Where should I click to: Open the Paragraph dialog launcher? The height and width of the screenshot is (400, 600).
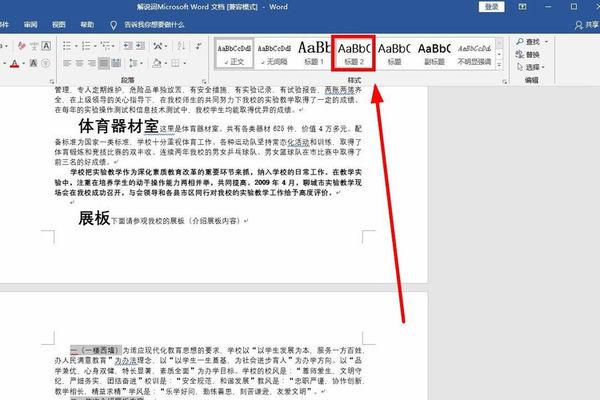tap(204, 82)
